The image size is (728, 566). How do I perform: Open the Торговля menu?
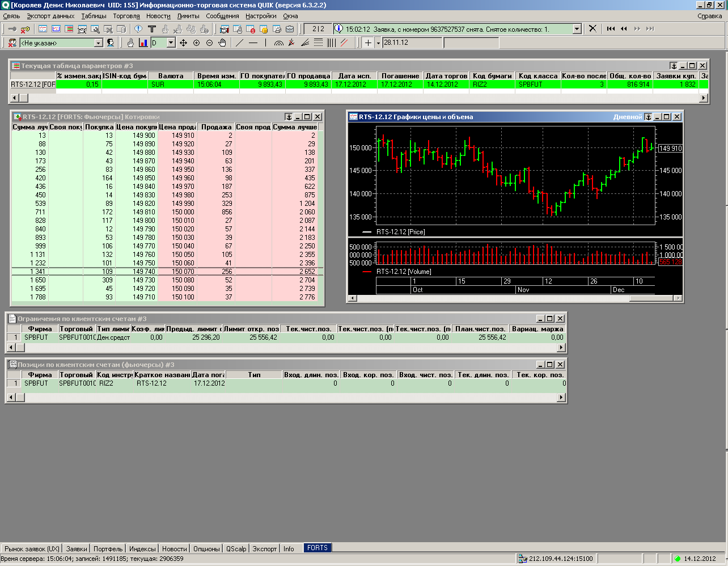coord(126,16)
